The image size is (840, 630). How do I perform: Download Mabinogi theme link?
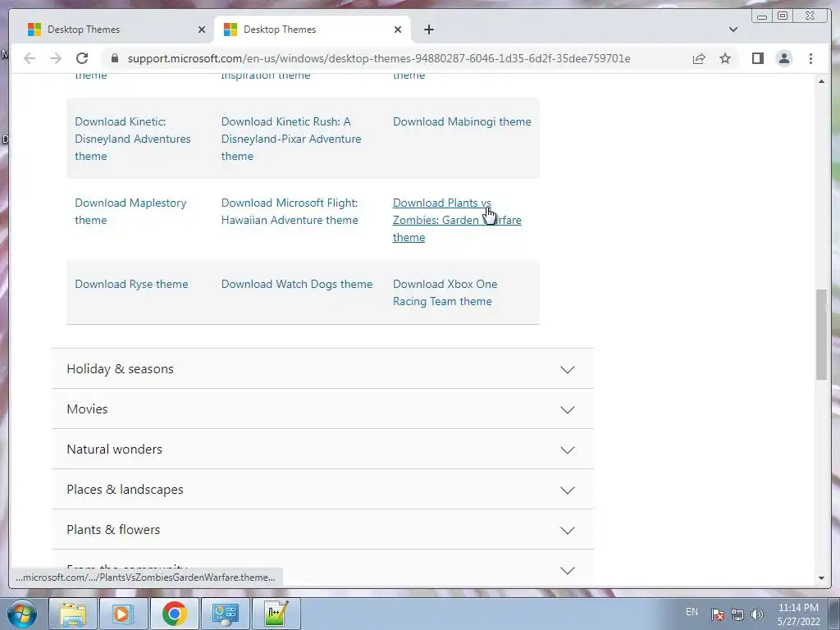coord(462,121)
